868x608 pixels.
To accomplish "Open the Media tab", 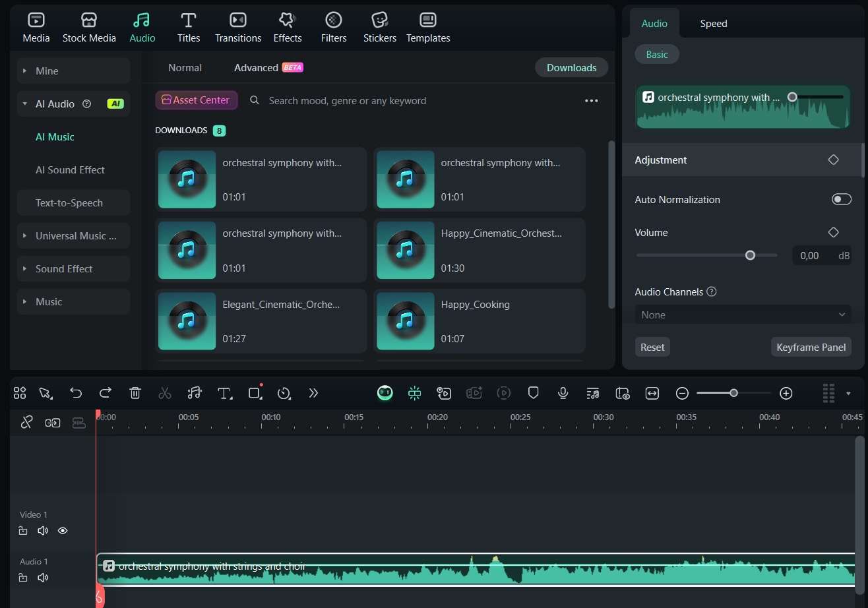I will pos(36,28).
